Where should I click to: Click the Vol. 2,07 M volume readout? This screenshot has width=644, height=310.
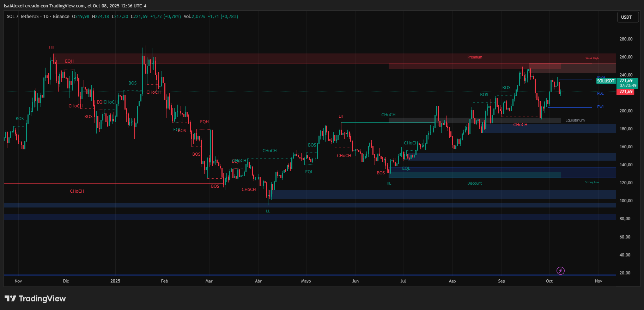pyautogui.click(x=194, y=17)
